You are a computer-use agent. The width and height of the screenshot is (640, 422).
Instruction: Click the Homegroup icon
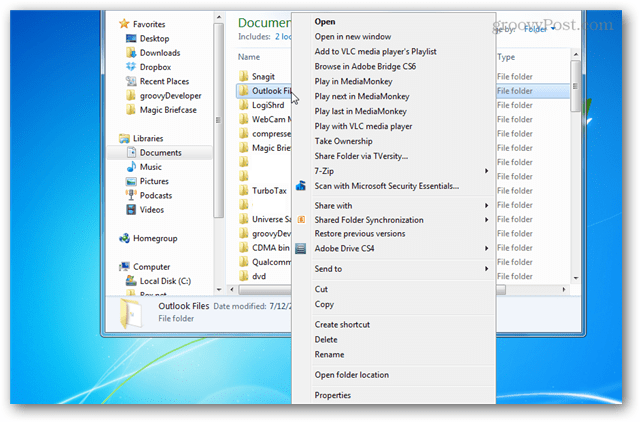pyautogui.click(x=124, y=238)
